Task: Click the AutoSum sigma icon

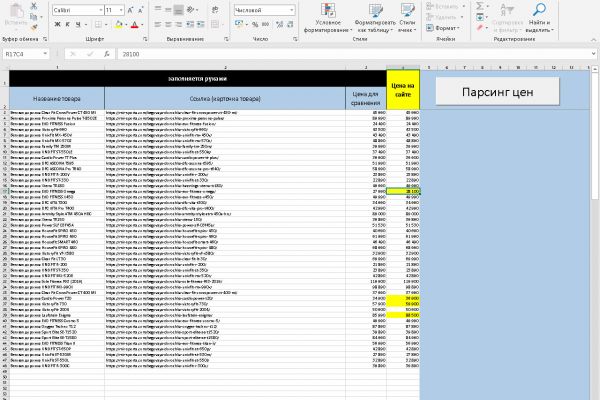Action: coord(480,6)
